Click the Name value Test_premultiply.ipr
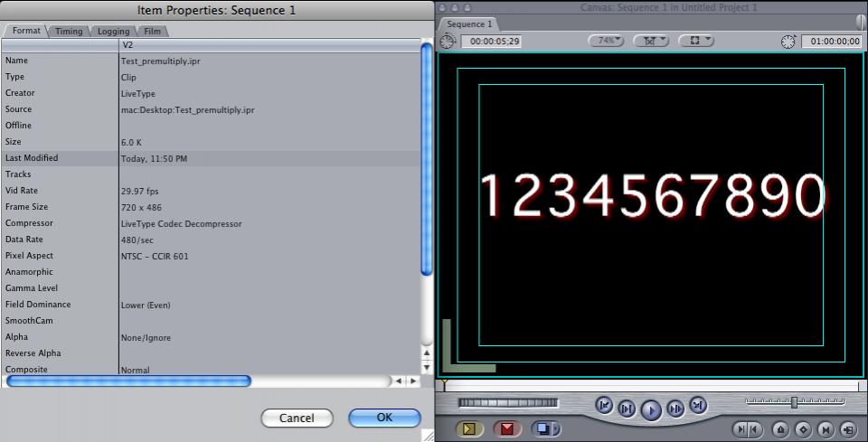 (161, 61)
